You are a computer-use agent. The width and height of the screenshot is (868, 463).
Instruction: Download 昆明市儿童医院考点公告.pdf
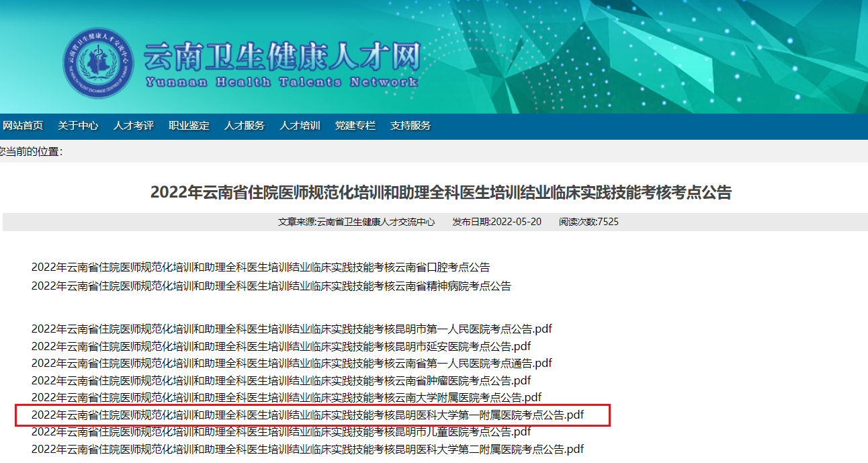[x=281, y=431]
